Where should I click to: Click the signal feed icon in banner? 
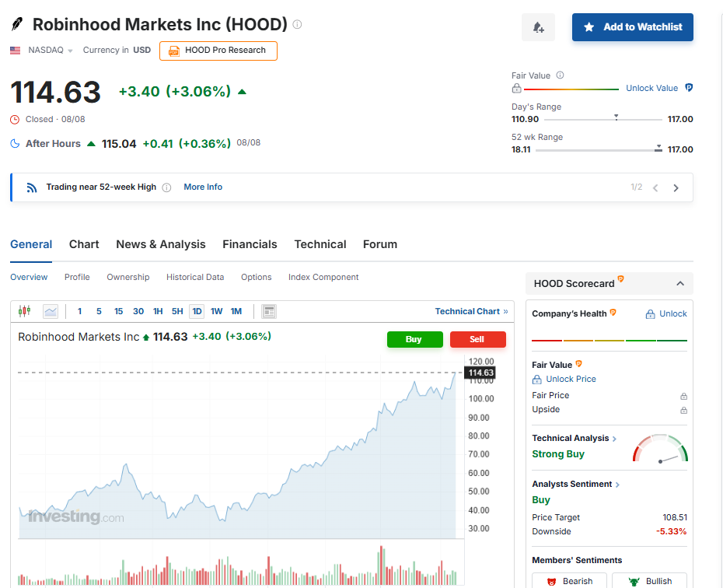pos(31,187)
